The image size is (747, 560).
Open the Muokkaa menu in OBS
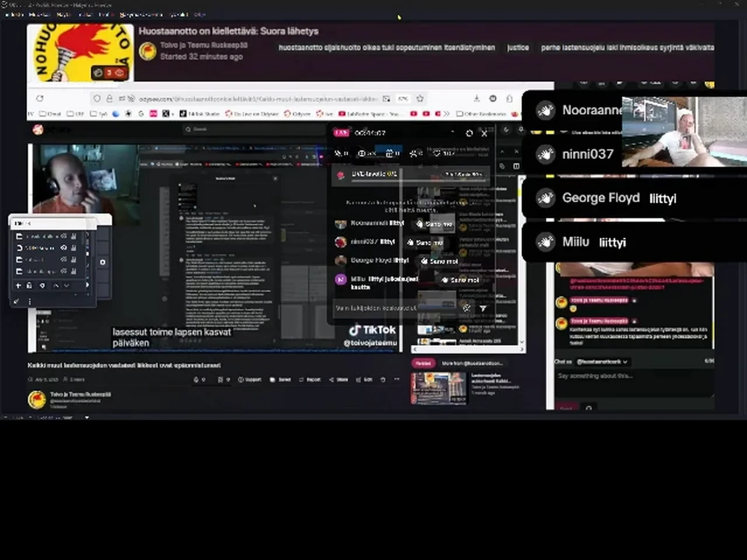(x=40, y=15)
